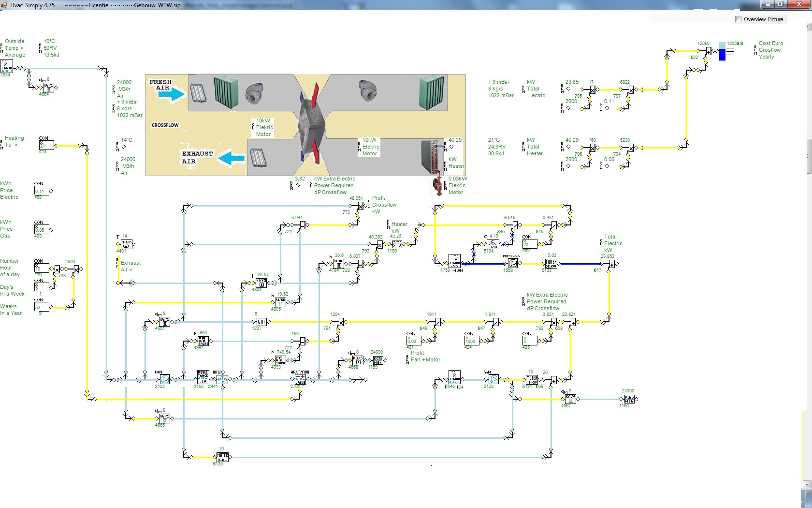Click the fan Moter E.KW block 5131
The height and width of the screenshot is (508, 812).
(532, 380)
